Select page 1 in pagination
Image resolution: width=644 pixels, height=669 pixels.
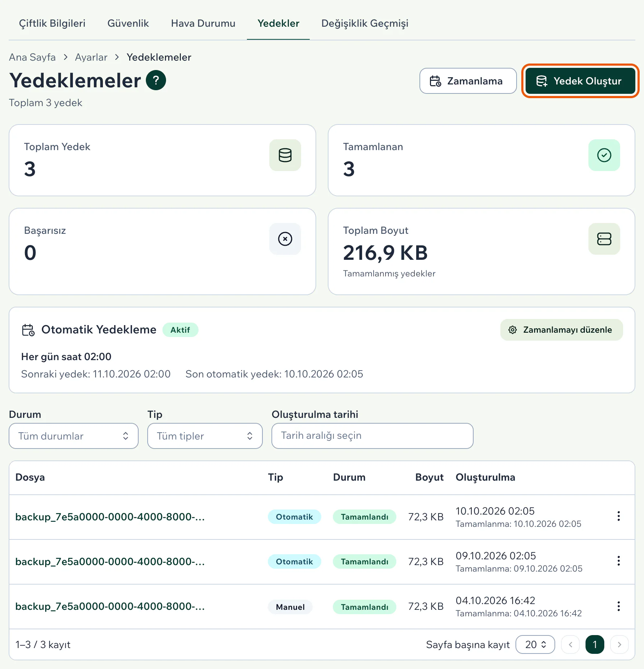[595, 644]
